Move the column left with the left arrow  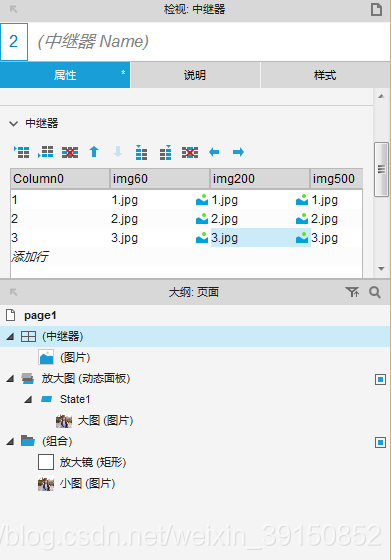coord(214,152)
